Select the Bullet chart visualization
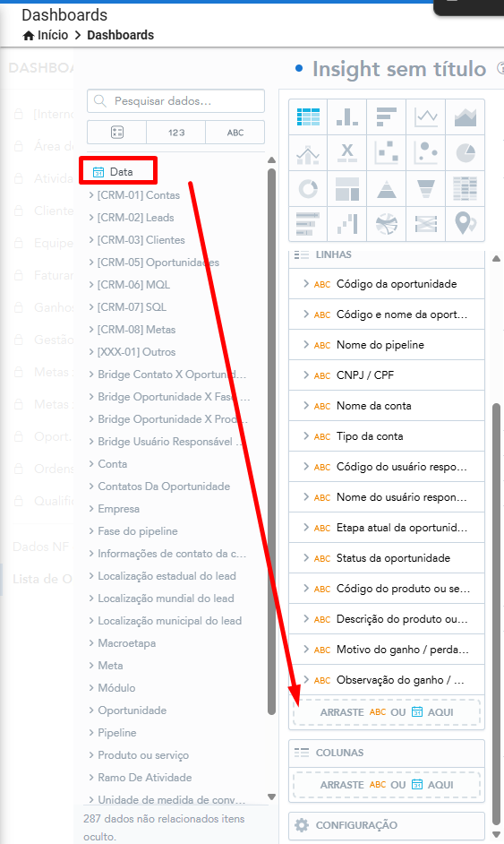Image resolution: width=504 pixels, height=844 pixels. [308, 224]
